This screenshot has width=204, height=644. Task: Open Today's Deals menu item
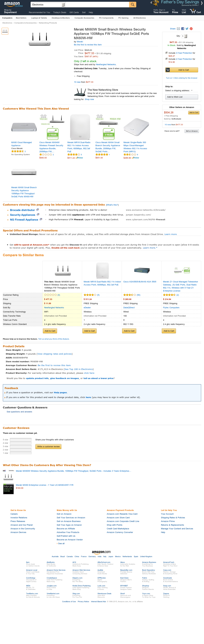tap(60, 12)
